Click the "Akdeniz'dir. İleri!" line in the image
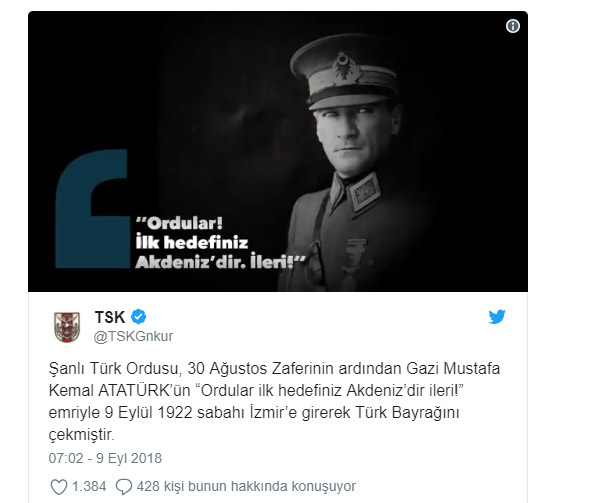Image resolution: width=597 pixels, height=503 pixels. pos(220,262)
